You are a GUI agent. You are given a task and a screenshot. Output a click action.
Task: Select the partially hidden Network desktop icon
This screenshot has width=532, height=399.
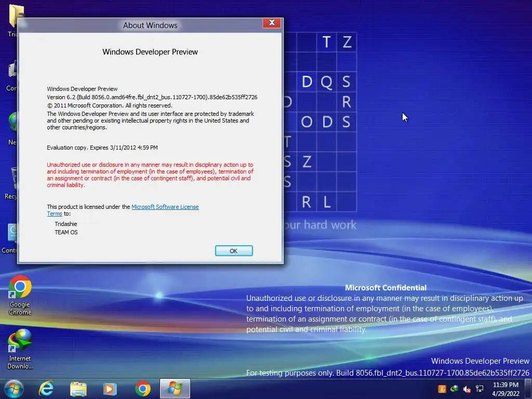(x=13, y=129)
